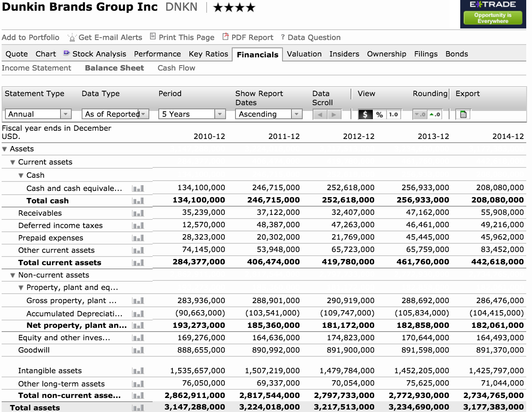This screenshot has height=412, width=532.
Task: Open chart icon for Equity and other investments
Action: pos(138,338)
